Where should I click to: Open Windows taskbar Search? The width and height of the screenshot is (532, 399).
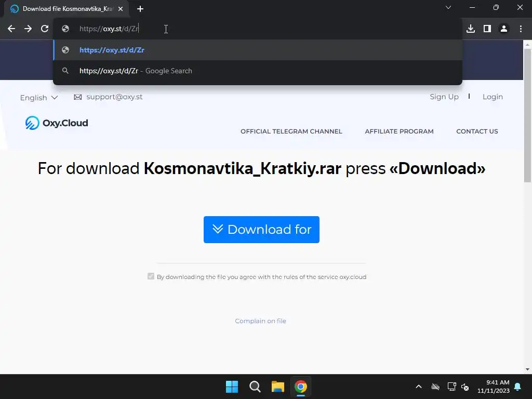click(255, 387)
